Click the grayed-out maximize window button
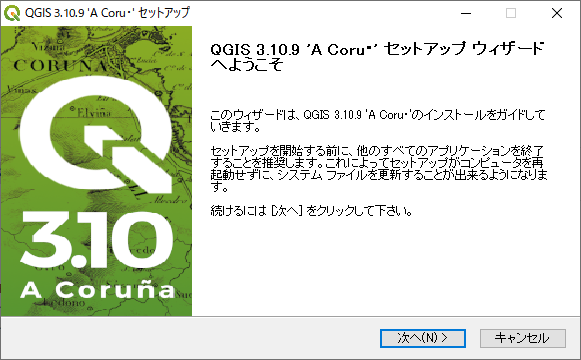581x360 pixels. (x=511, y=13)
